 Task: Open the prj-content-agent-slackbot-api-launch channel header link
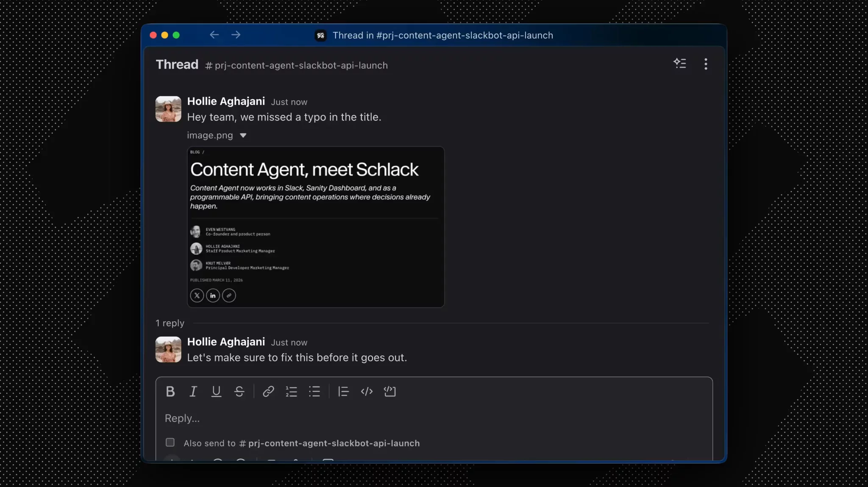[297, 66]
